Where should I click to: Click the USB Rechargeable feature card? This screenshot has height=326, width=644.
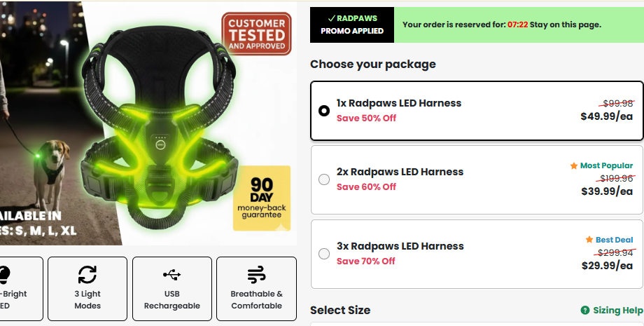(x=171, y=289)
